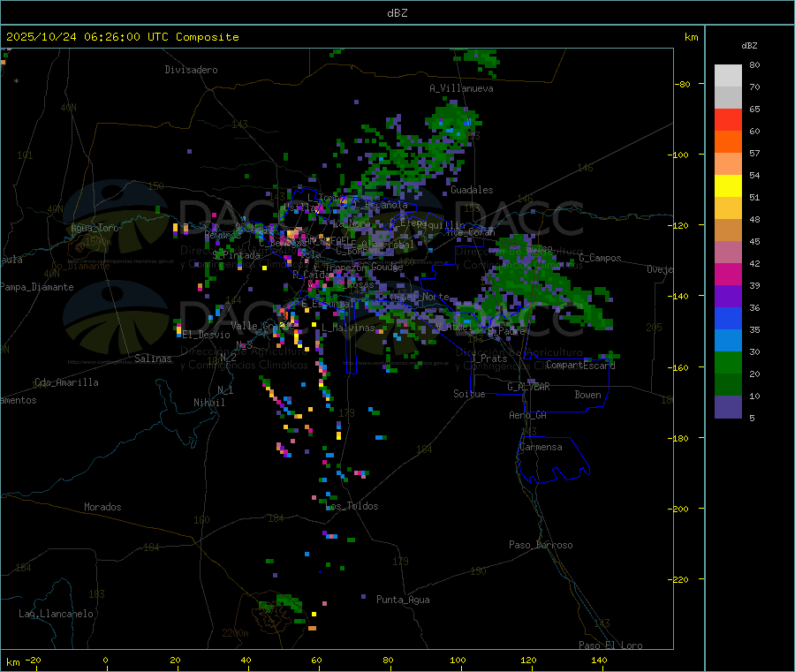
Task: Click the G_Campos label
Action: (x=600, y=258)
